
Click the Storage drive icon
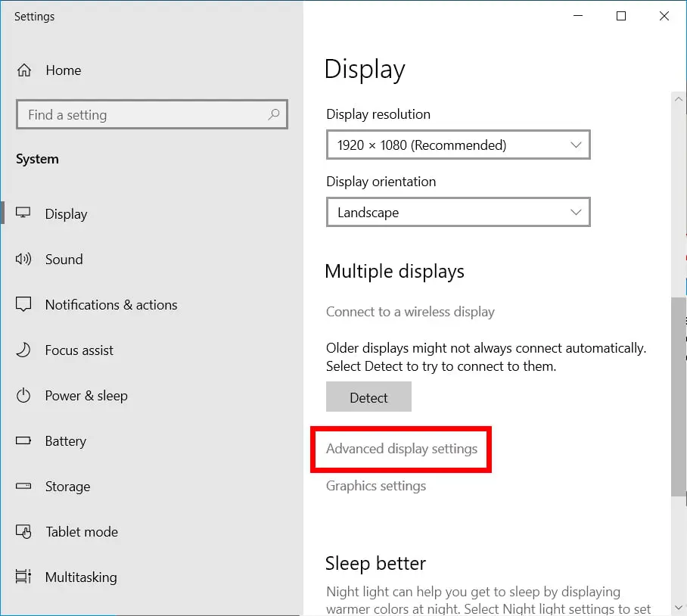click(23, 487)
